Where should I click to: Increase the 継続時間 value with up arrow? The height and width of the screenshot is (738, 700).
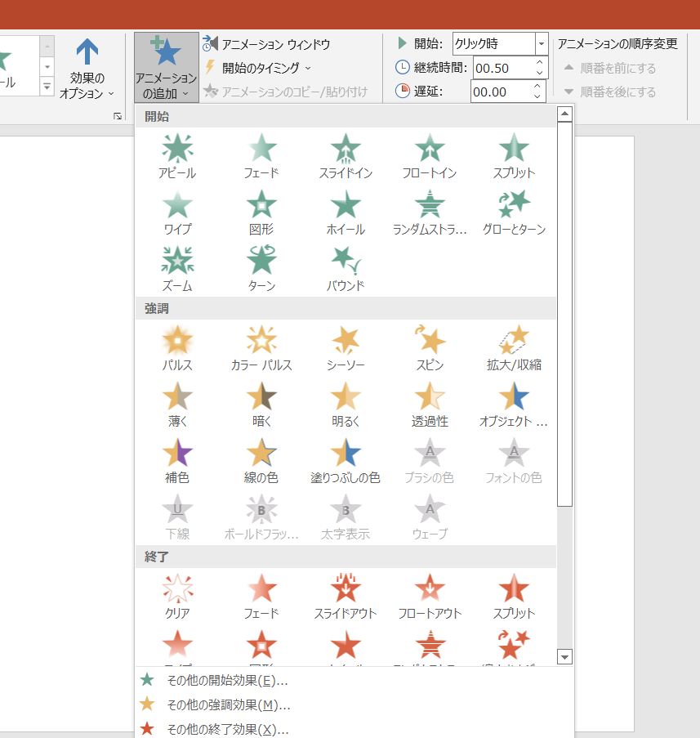pos(538,63)
